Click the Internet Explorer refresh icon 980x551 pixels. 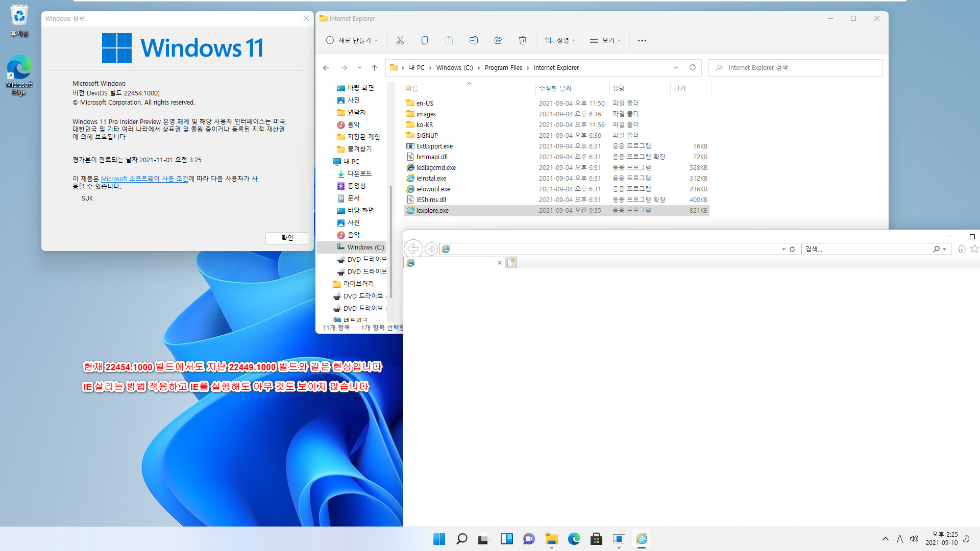(792, 249)
